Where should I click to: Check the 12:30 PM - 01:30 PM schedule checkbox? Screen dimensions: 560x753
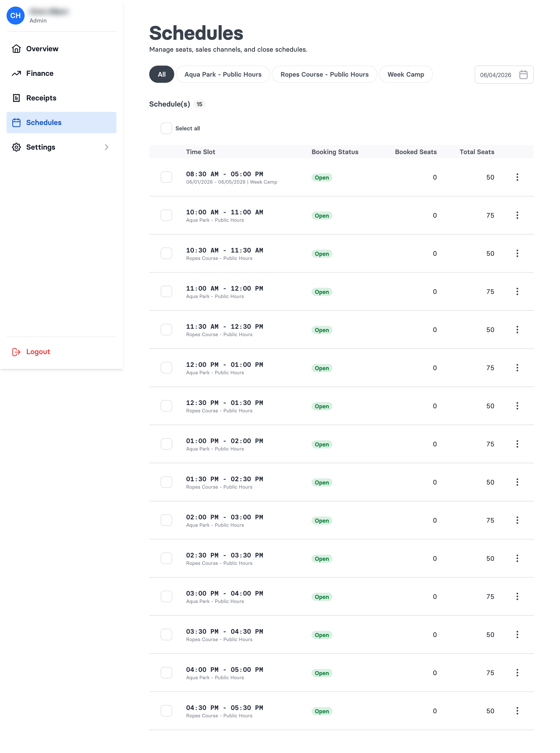point(166,406)
